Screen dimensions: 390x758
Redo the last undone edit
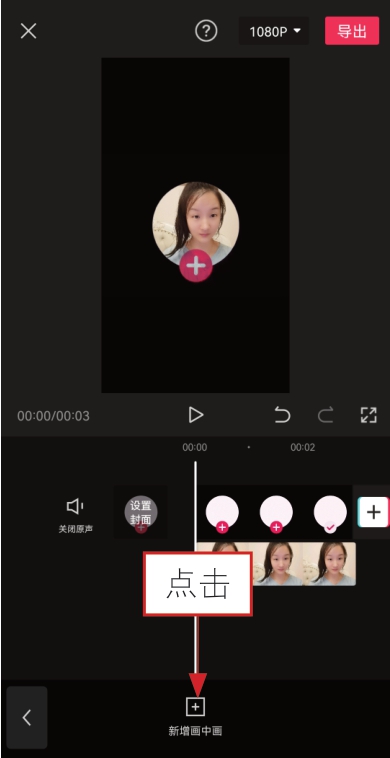tap(325, 415)
